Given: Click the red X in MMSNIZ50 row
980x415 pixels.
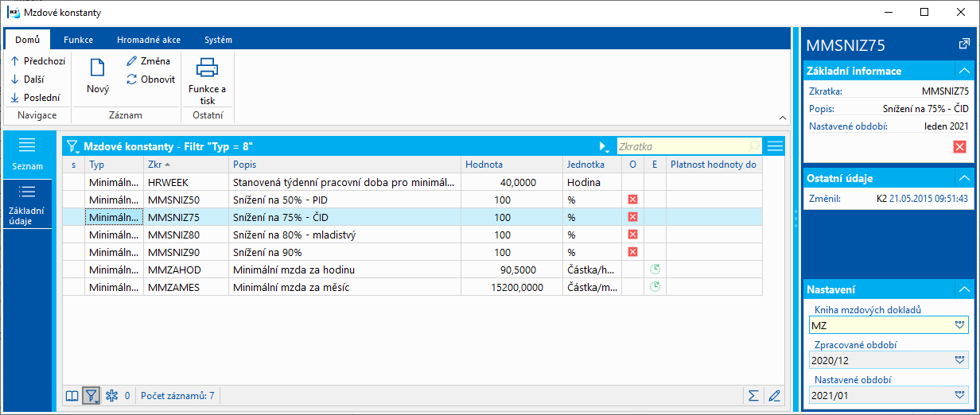Looking at the screenshot, I should [633, 200].
